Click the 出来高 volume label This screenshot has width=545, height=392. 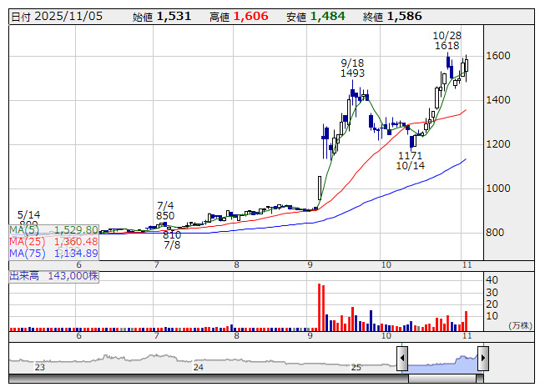pyautogui.click(x=54, y=274)
